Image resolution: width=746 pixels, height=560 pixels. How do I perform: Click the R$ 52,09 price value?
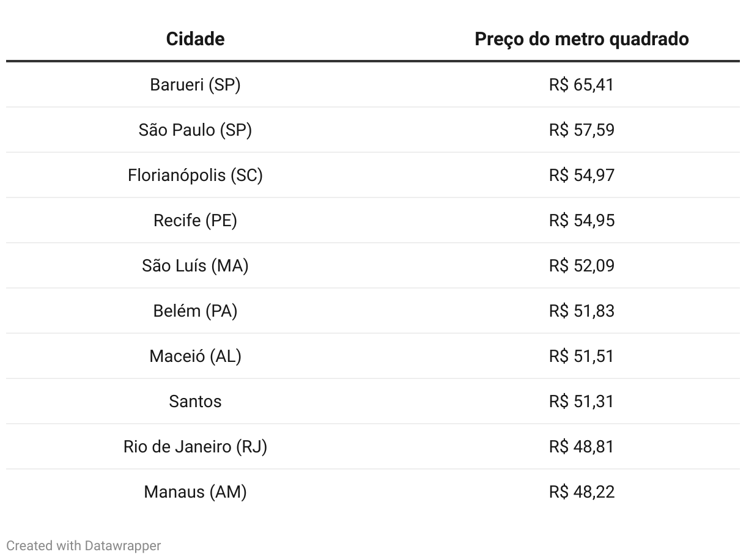[x=582, y=265]
